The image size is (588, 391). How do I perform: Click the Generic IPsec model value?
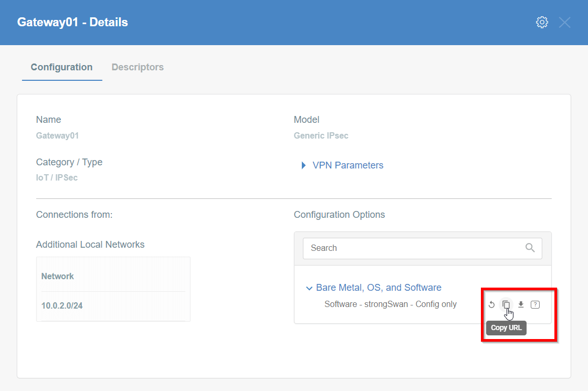pos(321,136)
